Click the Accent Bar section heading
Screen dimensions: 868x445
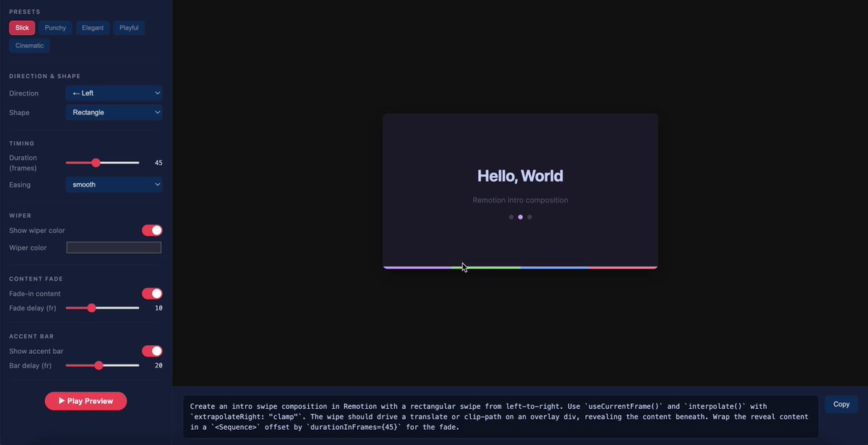32,336
